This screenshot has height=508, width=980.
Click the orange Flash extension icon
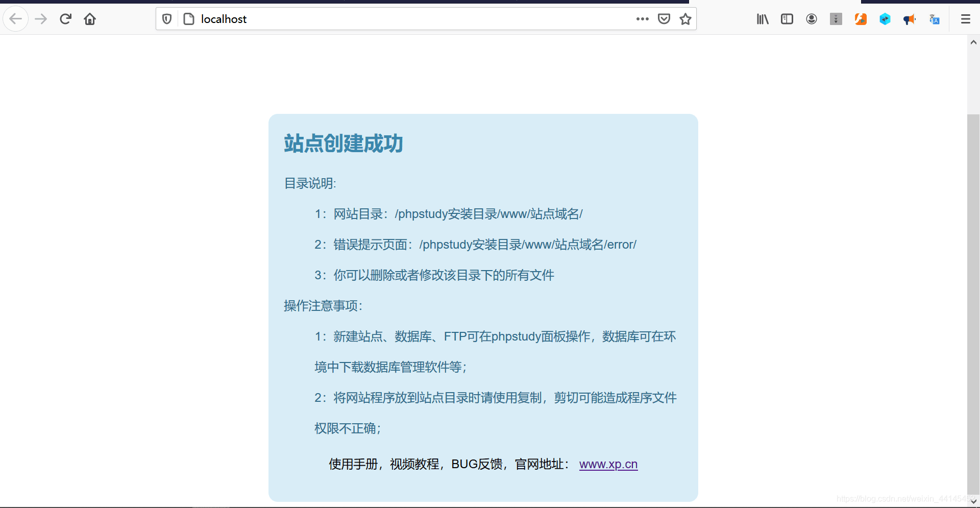tap(861, 19)
